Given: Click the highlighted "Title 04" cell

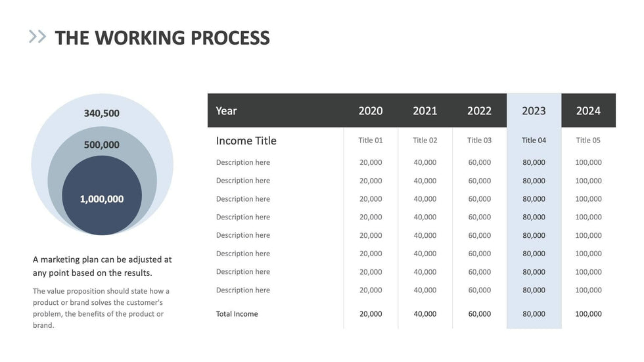Looking at the screenshot, I should (534, 140).
